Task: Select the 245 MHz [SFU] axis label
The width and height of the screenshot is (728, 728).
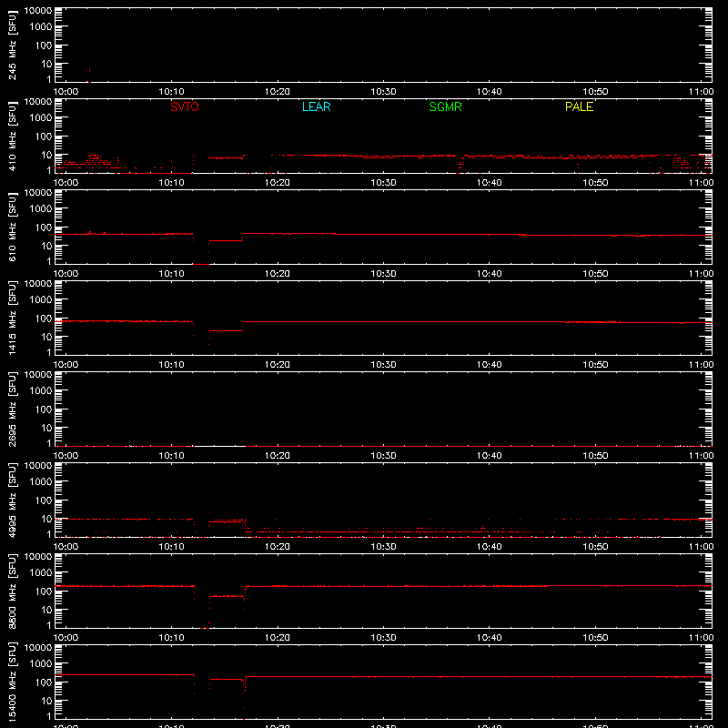Action: click(12, 45)
